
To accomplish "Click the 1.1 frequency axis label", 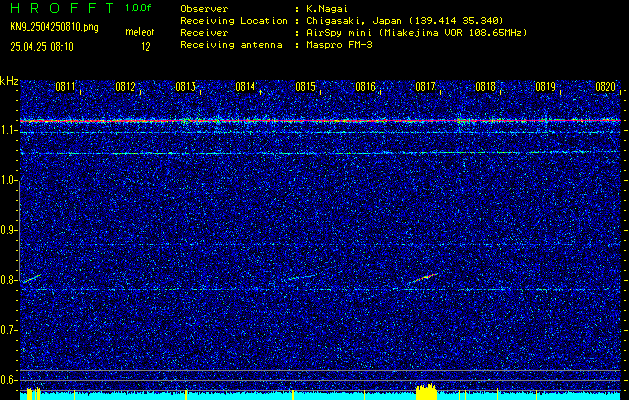I will coord(8,130).
